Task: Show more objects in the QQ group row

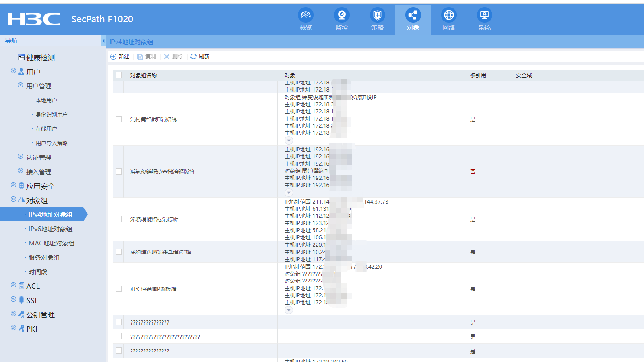Action: coord(289,140)
